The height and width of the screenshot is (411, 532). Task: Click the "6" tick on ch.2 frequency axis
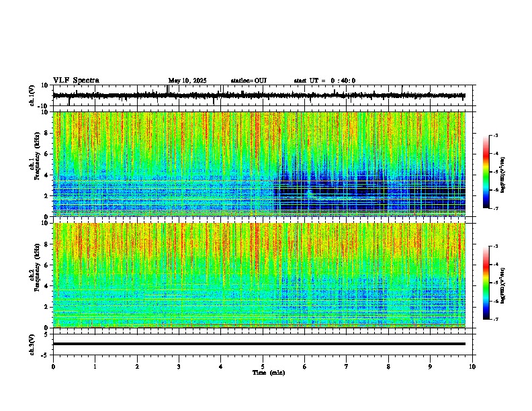click(x=47, y=265)
